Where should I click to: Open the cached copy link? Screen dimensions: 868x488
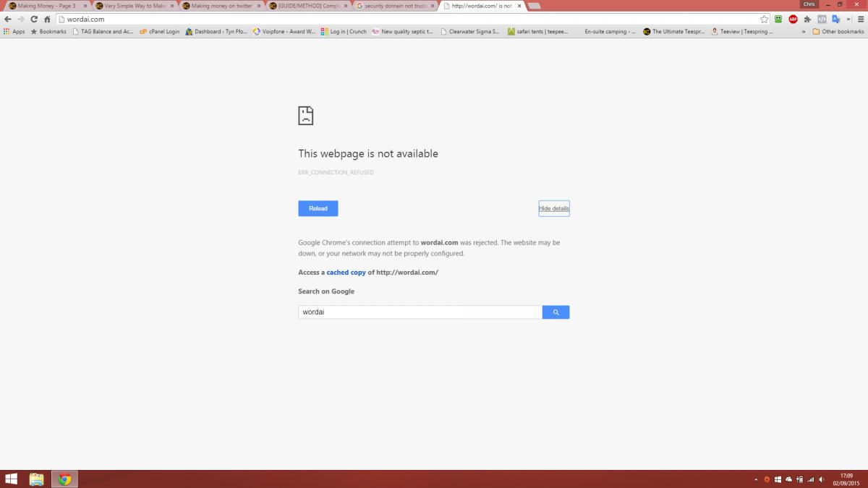(x=346, y=273)
